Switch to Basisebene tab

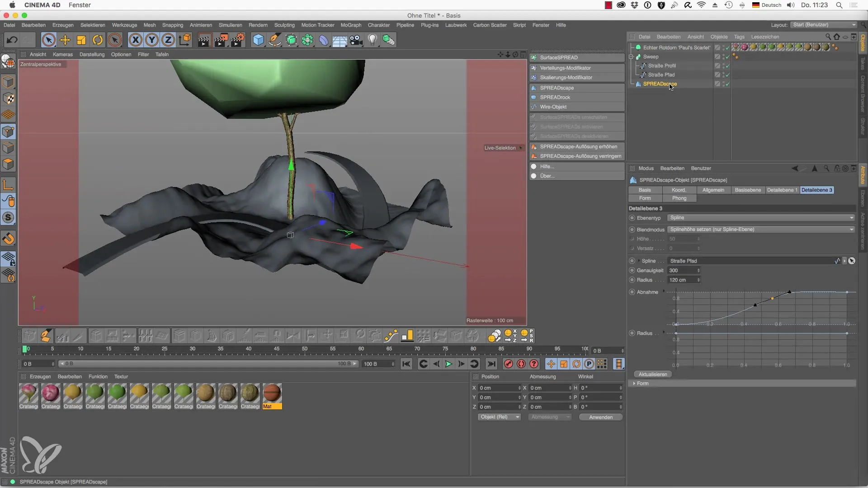748,190
